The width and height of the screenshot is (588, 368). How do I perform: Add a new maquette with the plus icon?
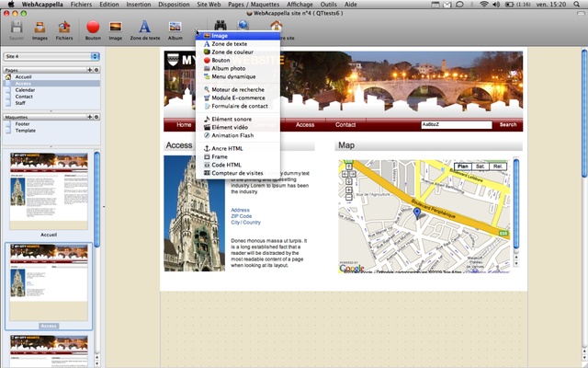point(90,117)
